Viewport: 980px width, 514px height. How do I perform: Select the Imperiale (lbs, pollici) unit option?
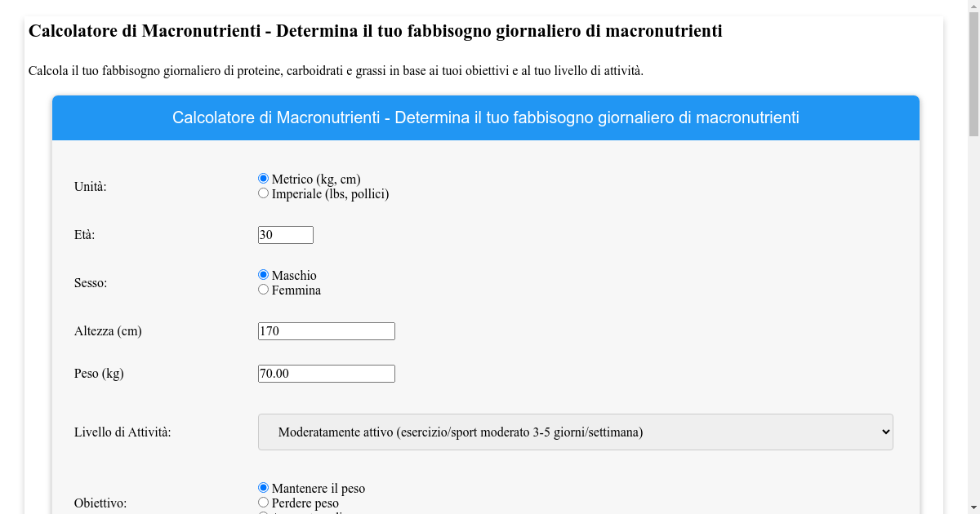click(x=263, y=193)
